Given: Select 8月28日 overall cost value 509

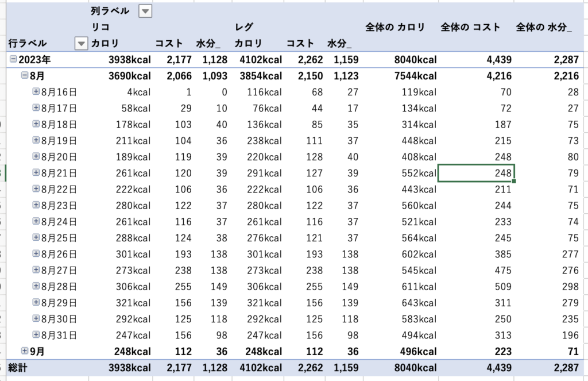Looking at the screenshot, I should 502,286.
